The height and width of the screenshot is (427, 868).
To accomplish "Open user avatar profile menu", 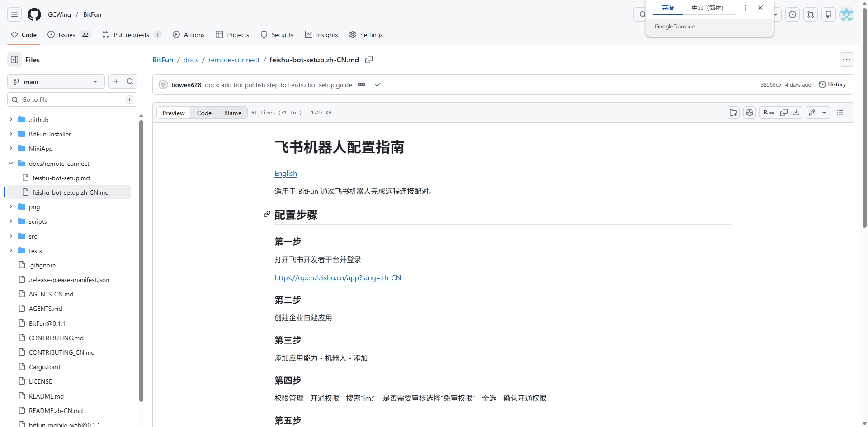I will tap(847, 14).
